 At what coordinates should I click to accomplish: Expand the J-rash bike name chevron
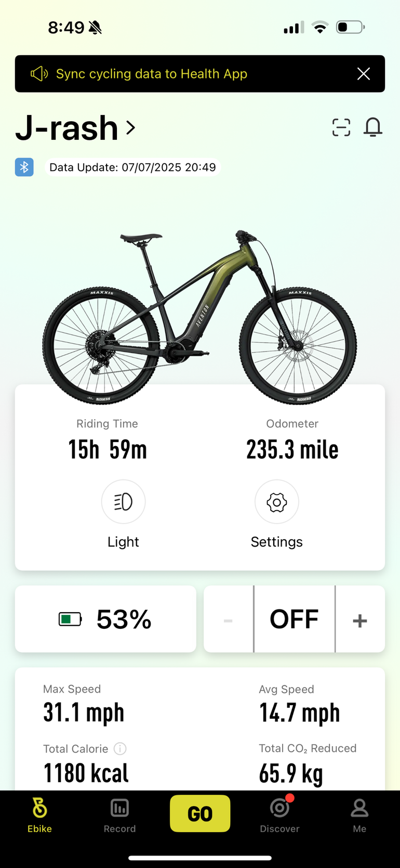point(130,127)
